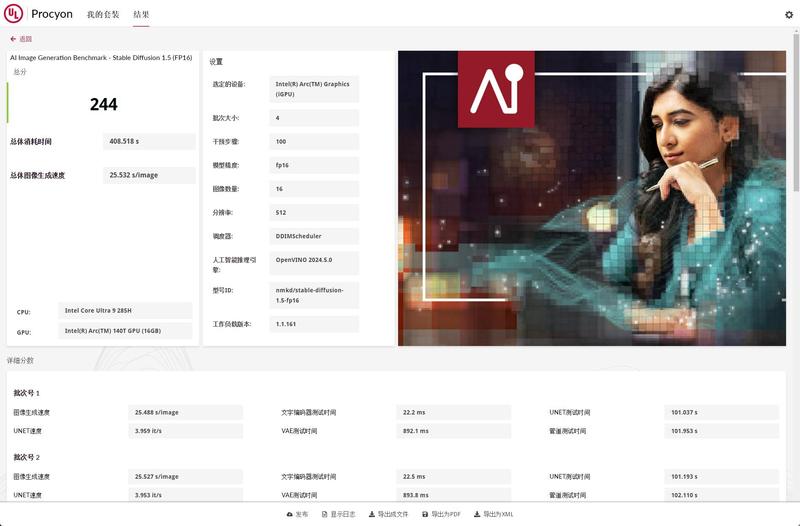Click the 设置 section heading

pyautogui.click(x=216, y=62)
